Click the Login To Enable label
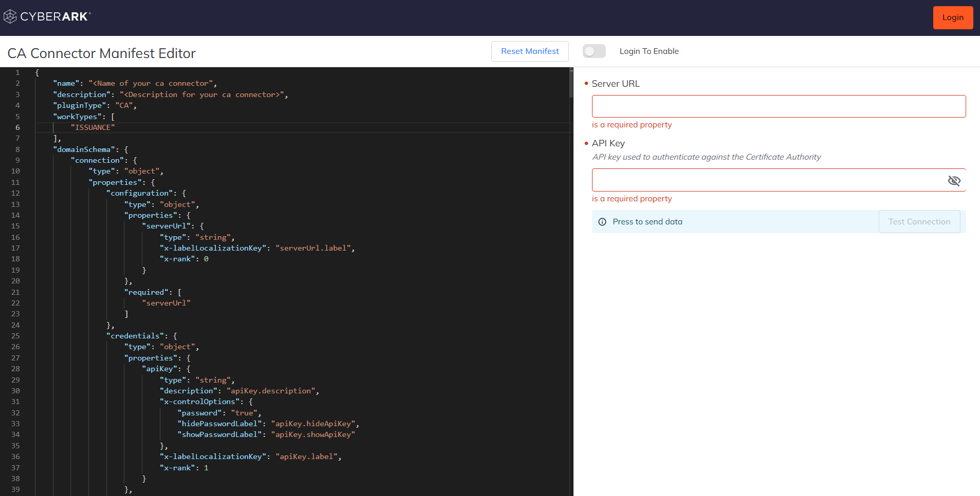 coord(649,51)
